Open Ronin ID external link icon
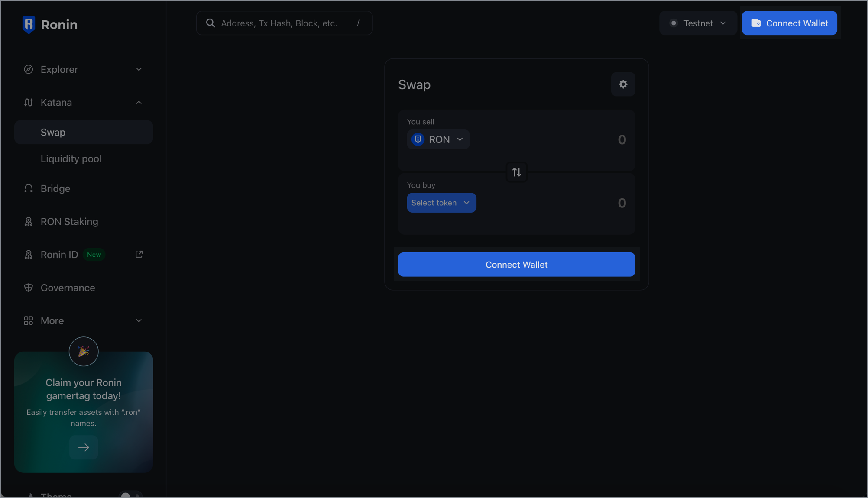This screenshot has height=498, width=868. 139,254
